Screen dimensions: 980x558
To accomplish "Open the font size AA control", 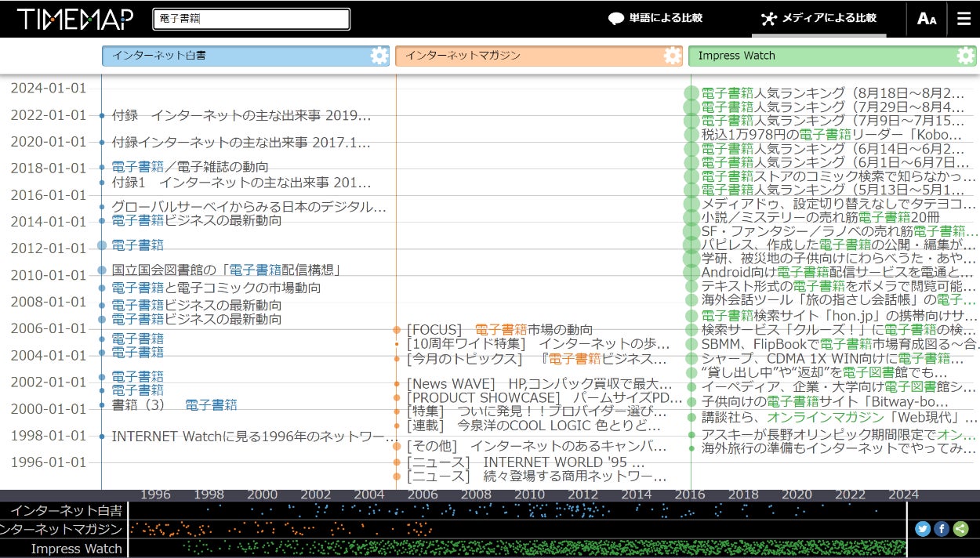I will (x=927, y=19).
